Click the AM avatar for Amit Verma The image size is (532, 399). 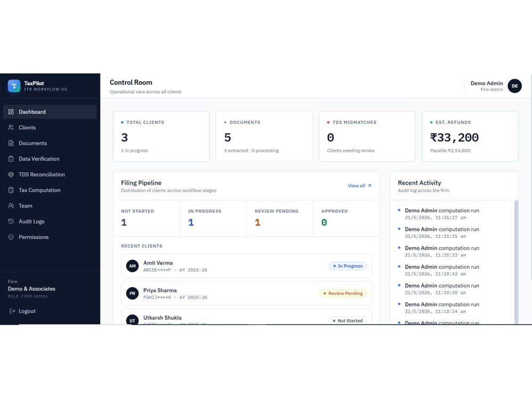coord(132,266)
